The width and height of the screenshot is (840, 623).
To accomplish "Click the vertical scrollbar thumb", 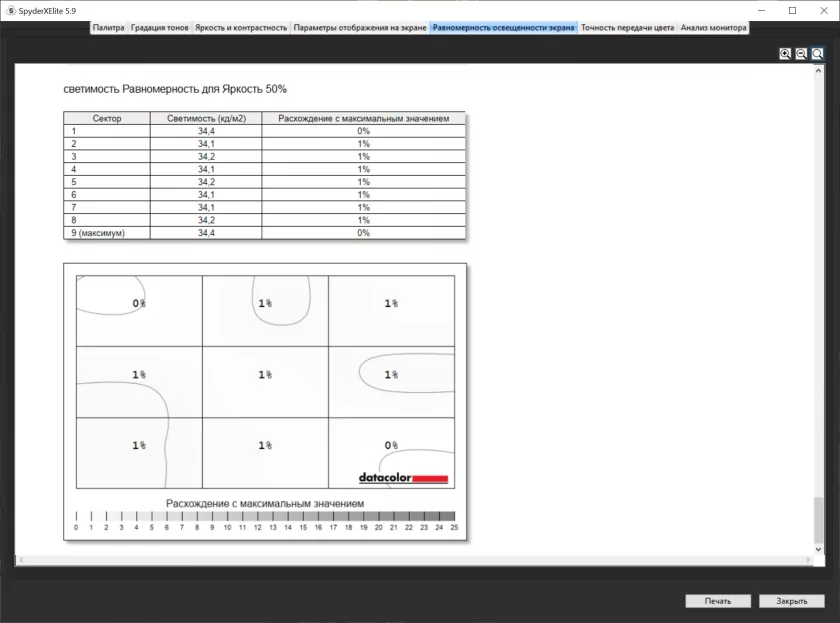I will point(818,518).
